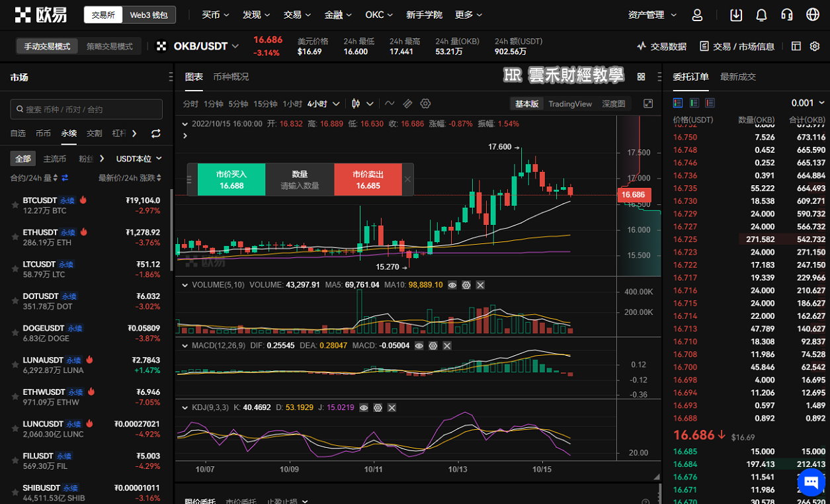
Task: Open the chart grid layout icon
Action: click(641, 77)
